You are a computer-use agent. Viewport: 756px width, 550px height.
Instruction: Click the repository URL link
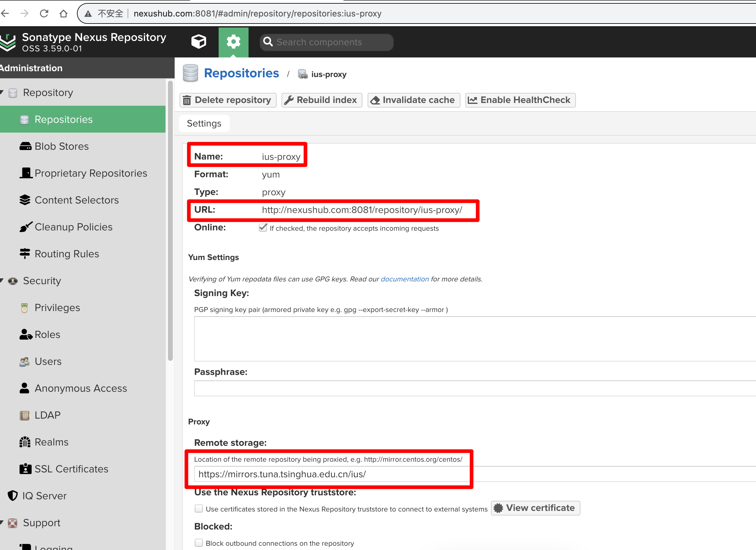click(x=362, y=210)
